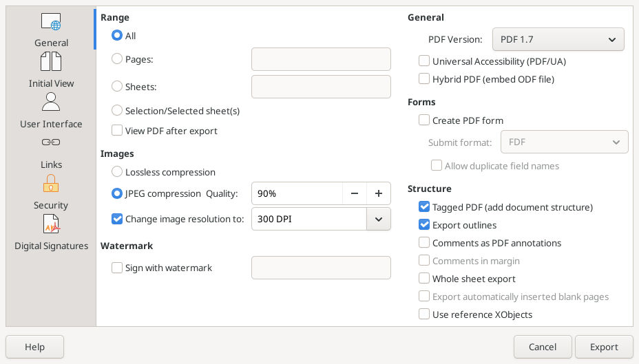Open the User Interface person icon
Screen dimensions: 639x364
click(x=51, y=102)
